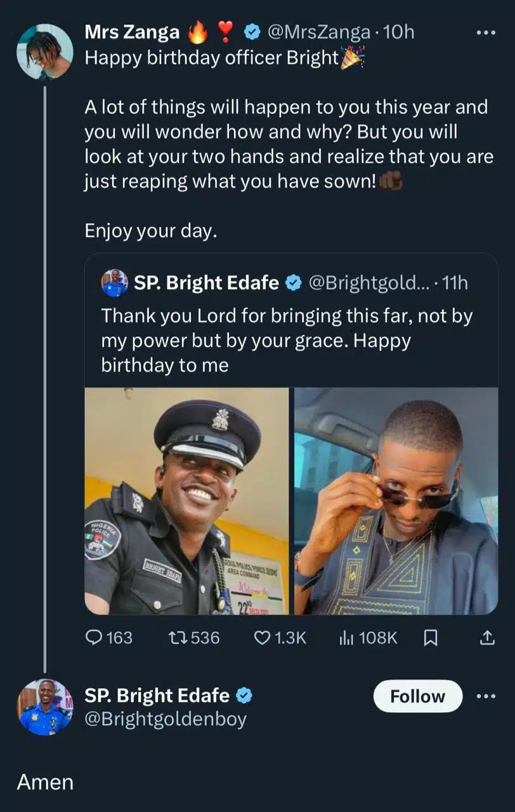Open the more options menu on Mrs Zanga's tweet
The image size is (515, 812).
point(486,31)
